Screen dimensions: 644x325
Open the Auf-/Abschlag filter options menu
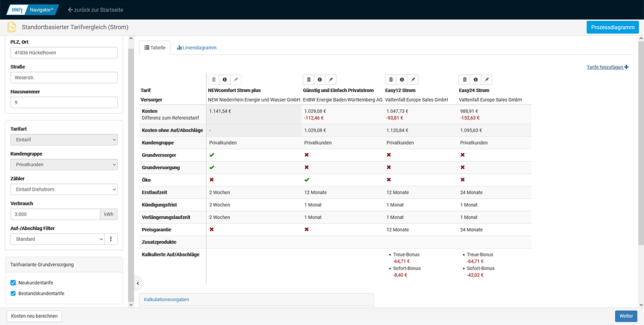click(111, 239)
